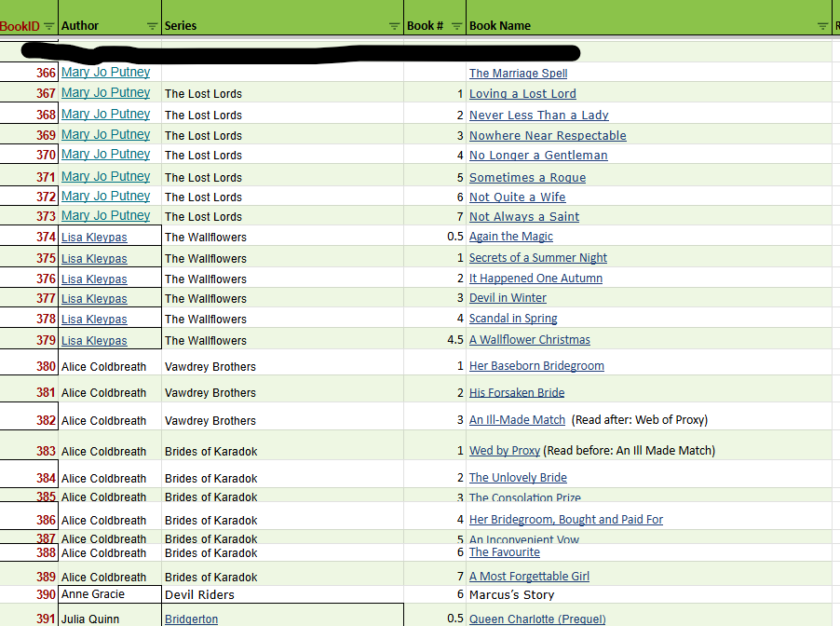Select the Julia Quinn author cell
The width and height of the screenshot is (840, 626).
click(90, 619)
